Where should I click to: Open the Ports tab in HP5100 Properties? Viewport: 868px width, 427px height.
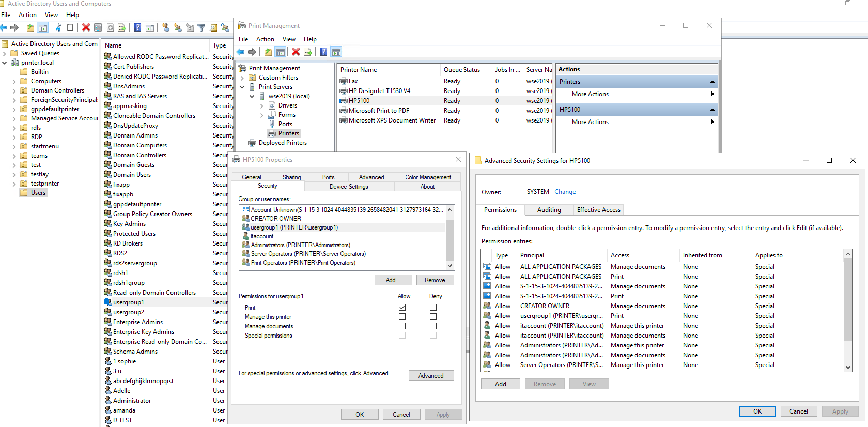pos(328,177)
